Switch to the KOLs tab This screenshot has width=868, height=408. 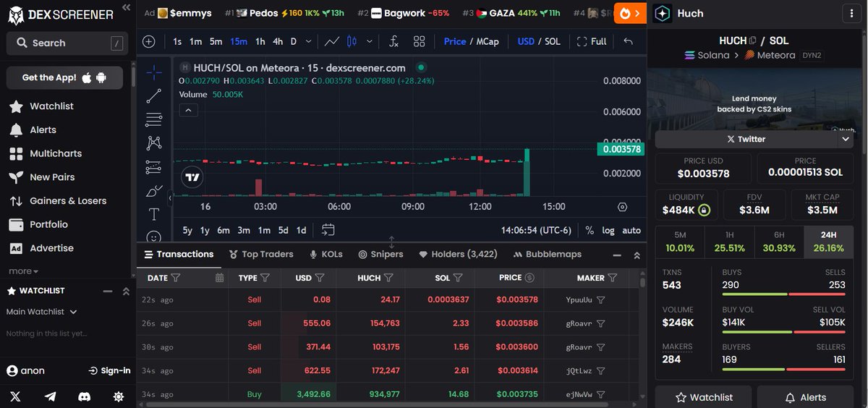325,255
